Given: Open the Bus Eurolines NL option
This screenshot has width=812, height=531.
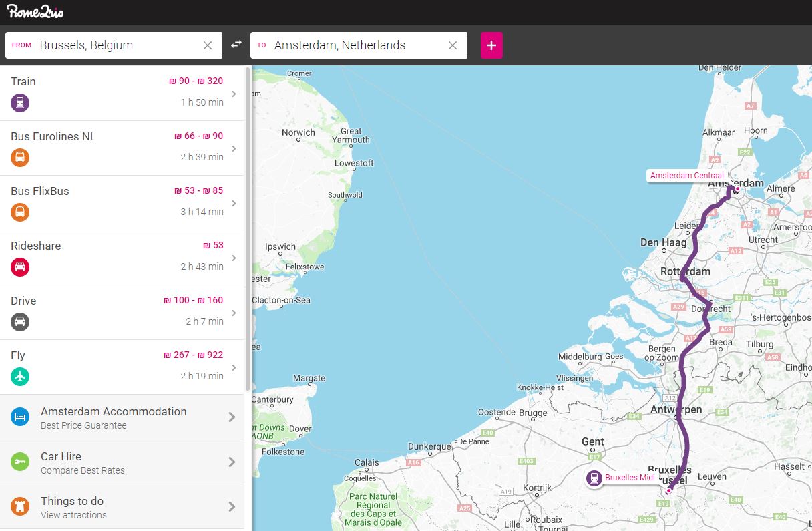Looking at the screenshot, I should [120, 148].
